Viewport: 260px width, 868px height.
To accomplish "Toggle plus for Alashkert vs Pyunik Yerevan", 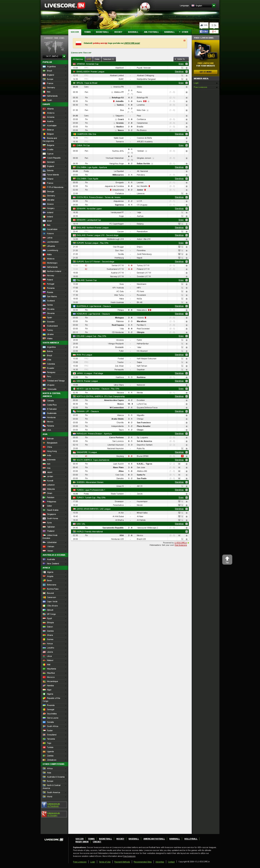I will pos(187,68).
